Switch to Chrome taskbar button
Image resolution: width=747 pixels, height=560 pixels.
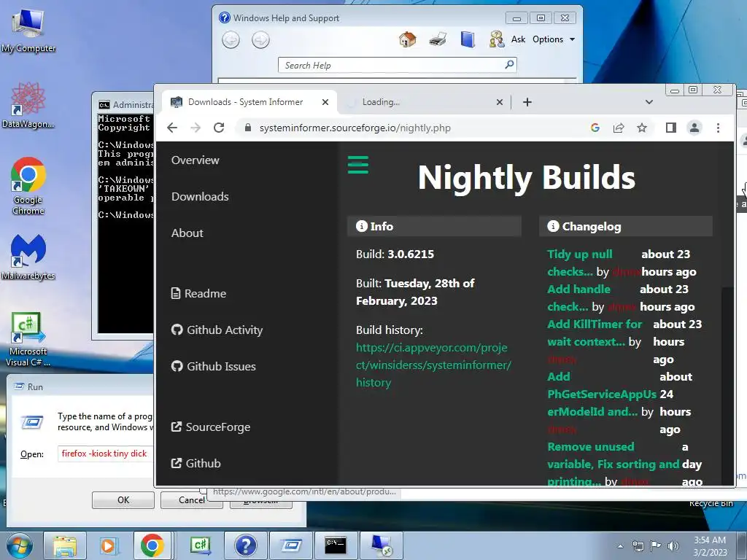(152, 545)
